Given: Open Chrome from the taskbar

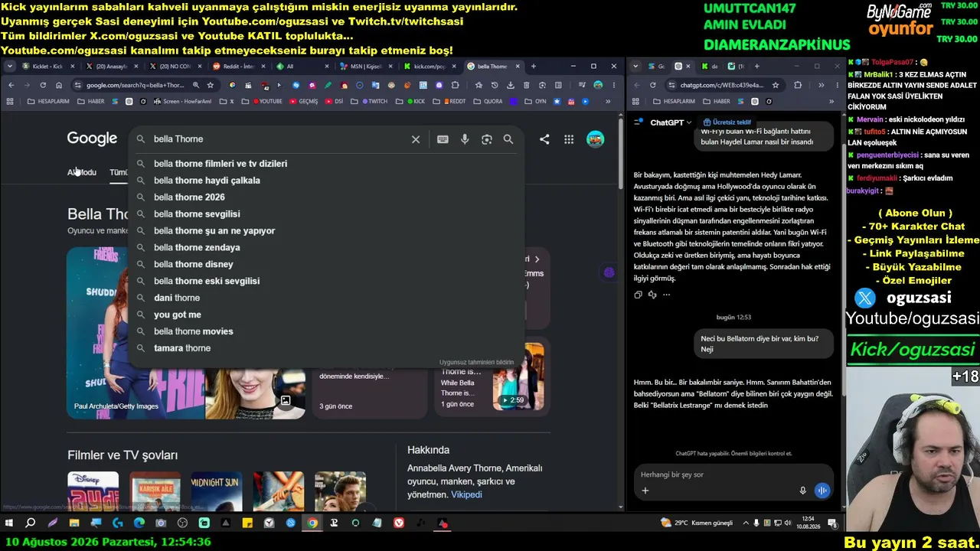Looking at the screenshot, I should (312, 523).
